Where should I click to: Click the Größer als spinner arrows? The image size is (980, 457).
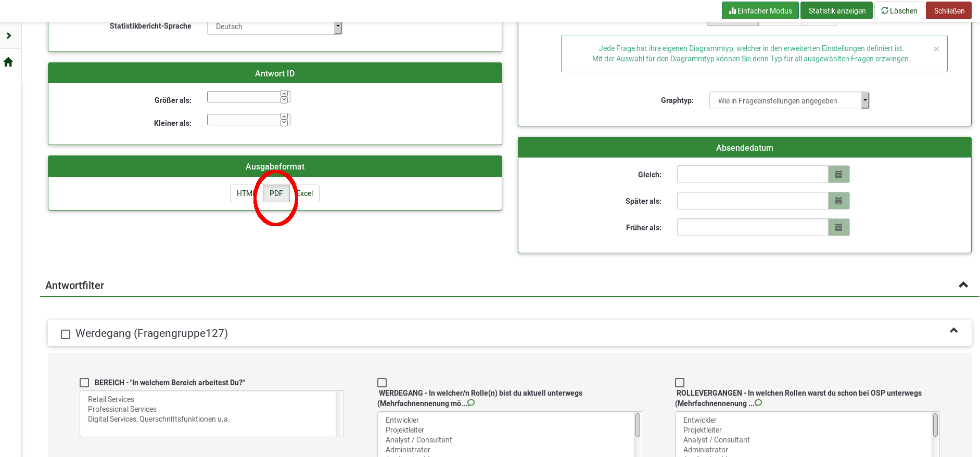pos(284,97)
